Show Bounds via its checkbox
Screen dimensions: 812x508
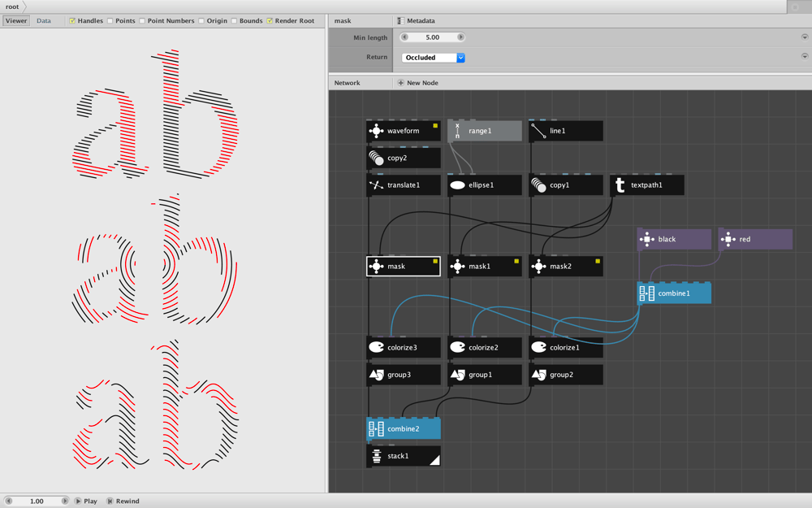pyautogui.click(x=234, y=21)
